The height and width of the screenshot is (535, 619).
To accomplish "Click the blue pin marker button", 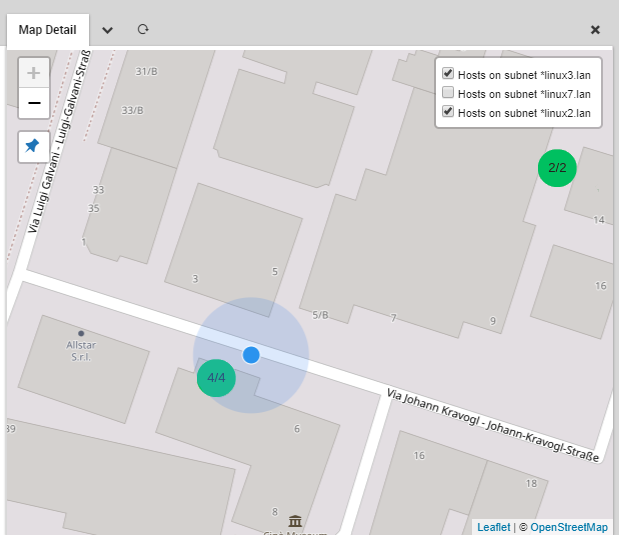I will tap(33, 146).
